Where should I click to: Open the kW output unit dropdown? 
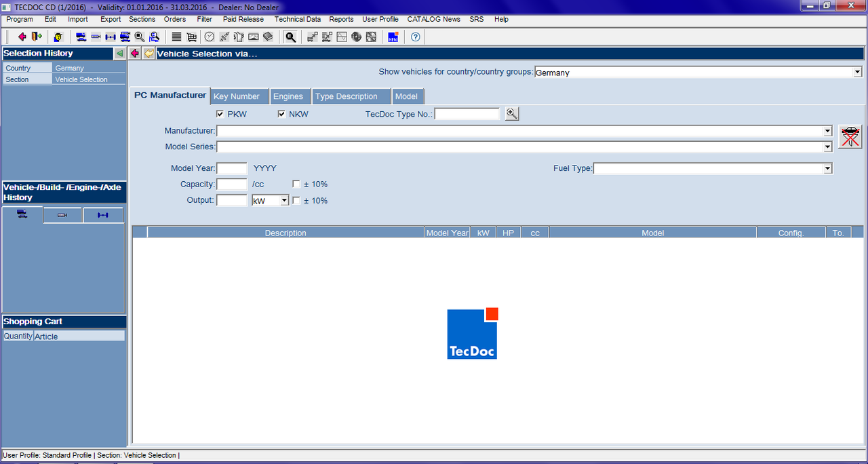pos(284,200)
